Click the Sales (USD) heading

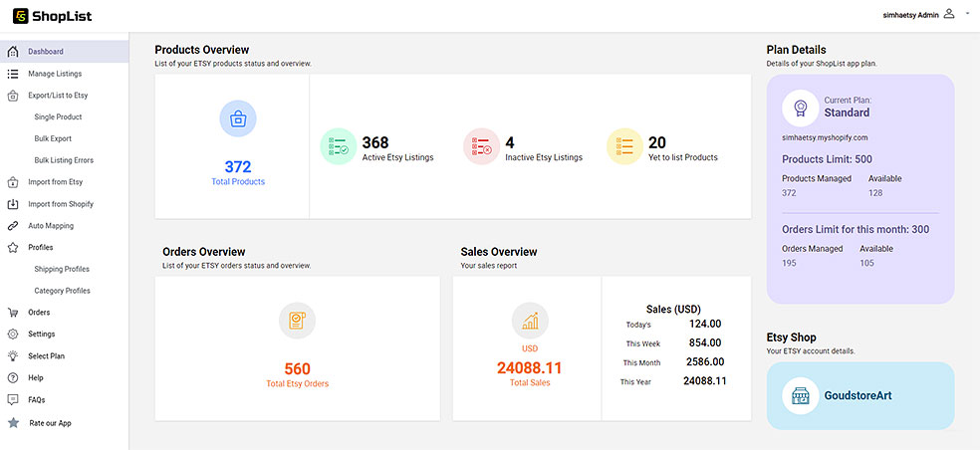tap(673, 309)
